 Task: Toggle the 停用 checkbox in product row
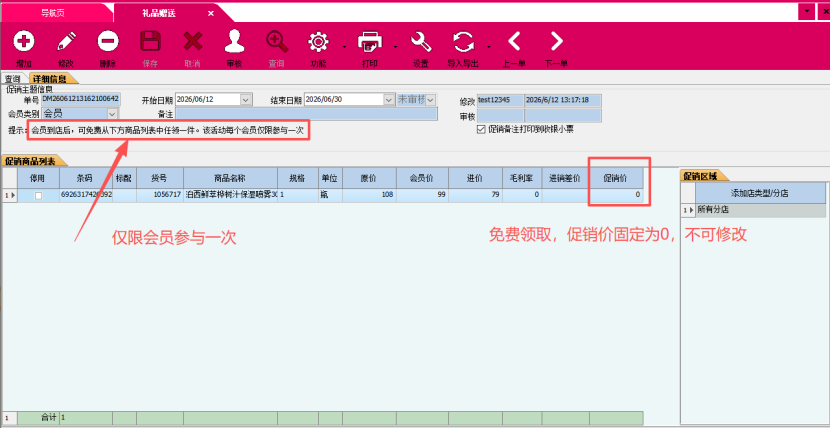tap(38, 196)
